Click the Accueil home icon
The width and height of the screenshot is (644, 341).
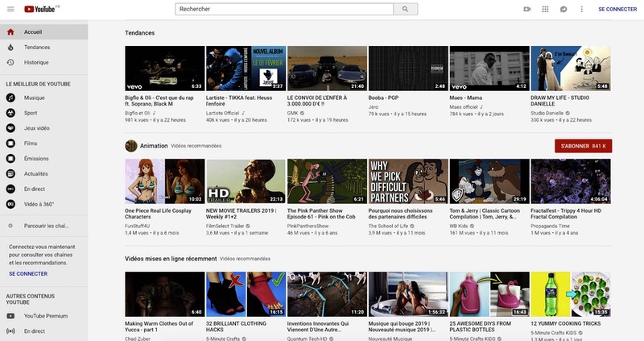(10, 32)
